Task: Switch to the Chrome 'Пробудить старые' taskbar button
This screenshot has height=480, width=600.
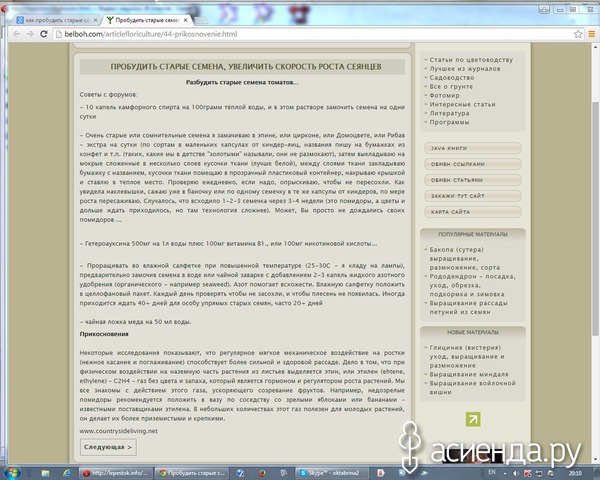Action: [192, 473]
